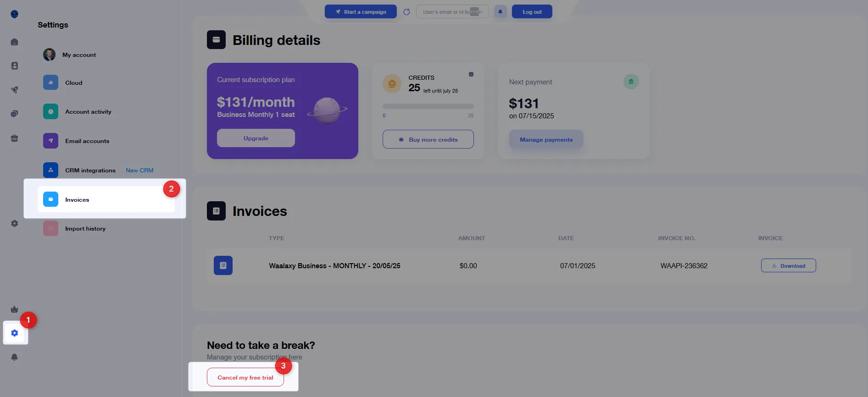Click the invoice document icon in Waalaxy Business row
The height and width of the screenshot is (397, 868).
(223, 265)
